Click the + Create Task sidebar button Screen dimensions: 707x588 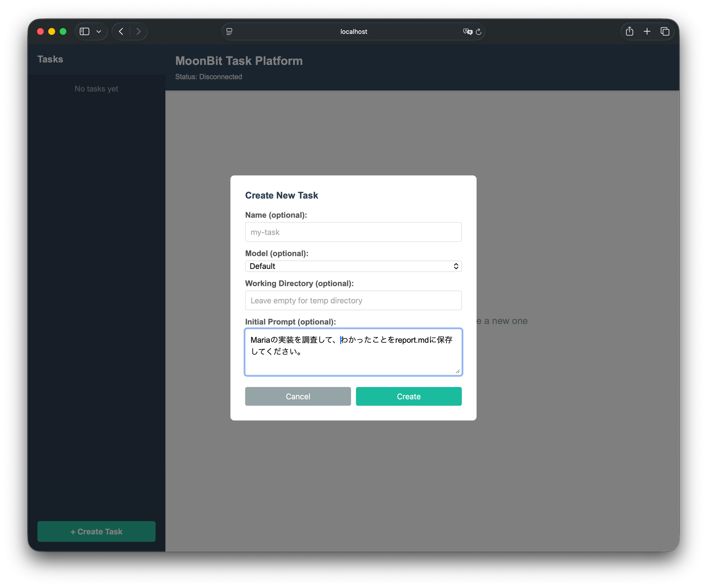pyautogui.click(x=97, y=531)
